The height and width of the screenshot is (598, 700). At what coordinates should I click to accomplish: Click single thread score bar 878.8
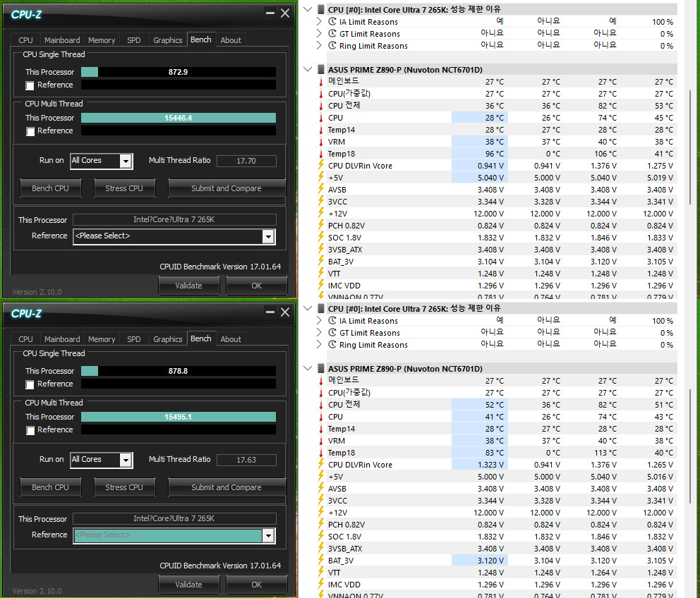click(x=178, y=371)
